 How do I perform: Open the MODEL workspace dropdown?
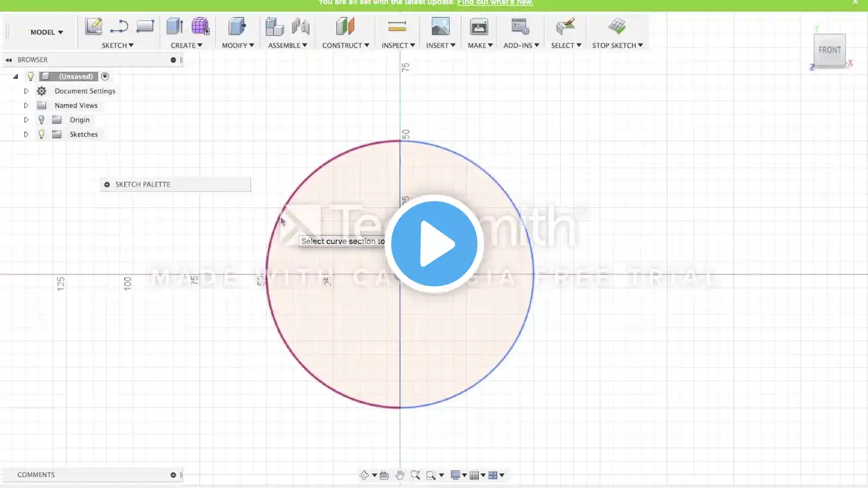[x=47, y=32]
